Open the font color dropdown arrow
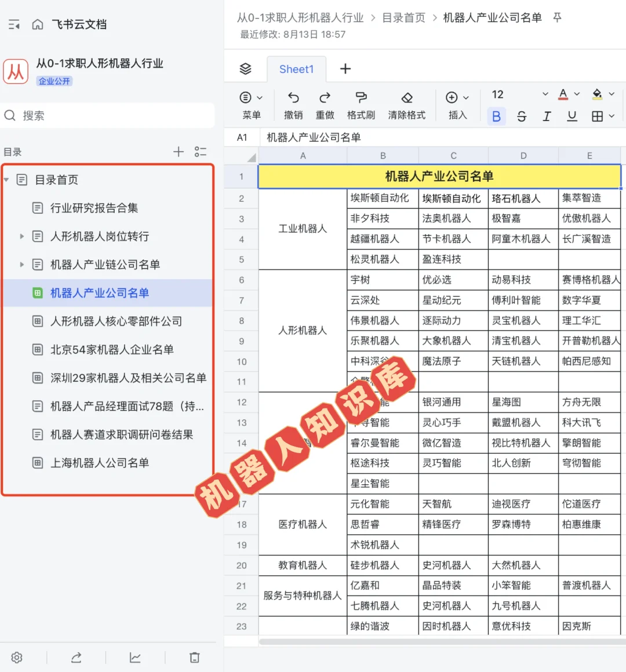 [x=577, y=94]
